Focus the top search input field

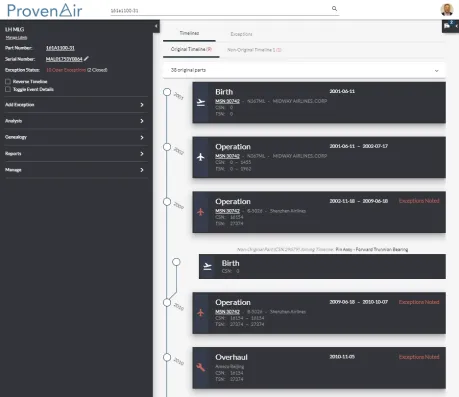click(220, 10)
